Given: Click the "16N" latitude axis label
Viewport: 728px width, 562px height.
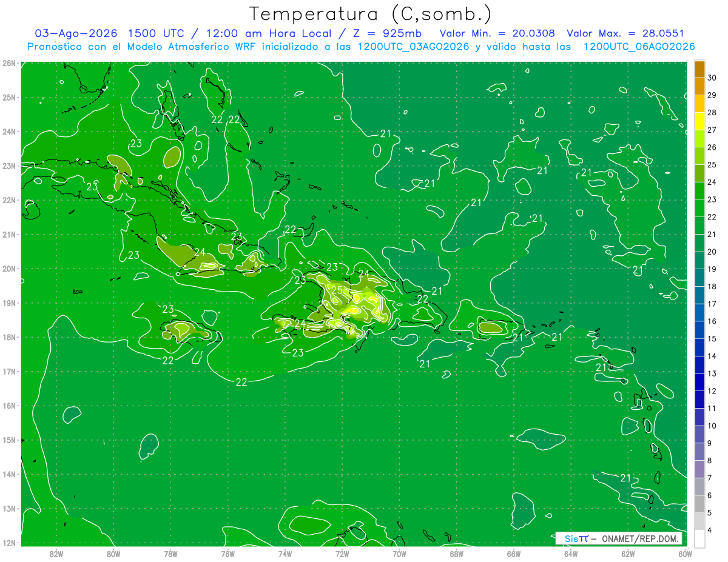Looking at the screenshot, I should 8,406.
